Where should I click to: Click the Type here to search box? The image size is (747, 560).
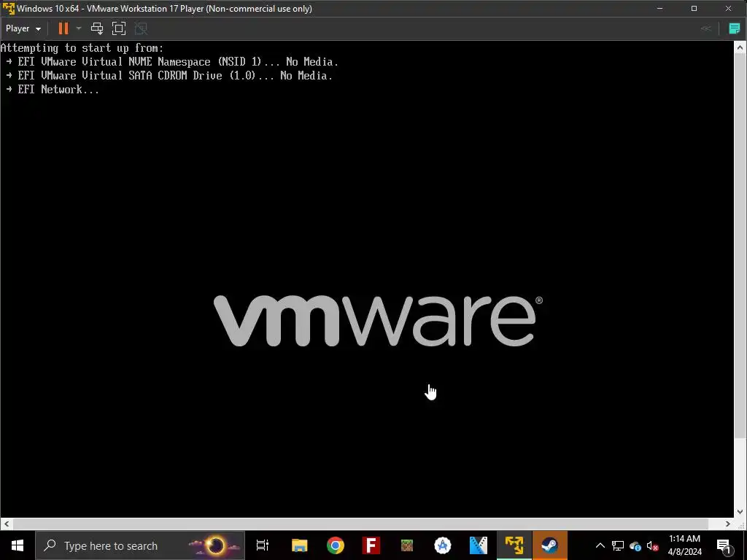point(140,545)
